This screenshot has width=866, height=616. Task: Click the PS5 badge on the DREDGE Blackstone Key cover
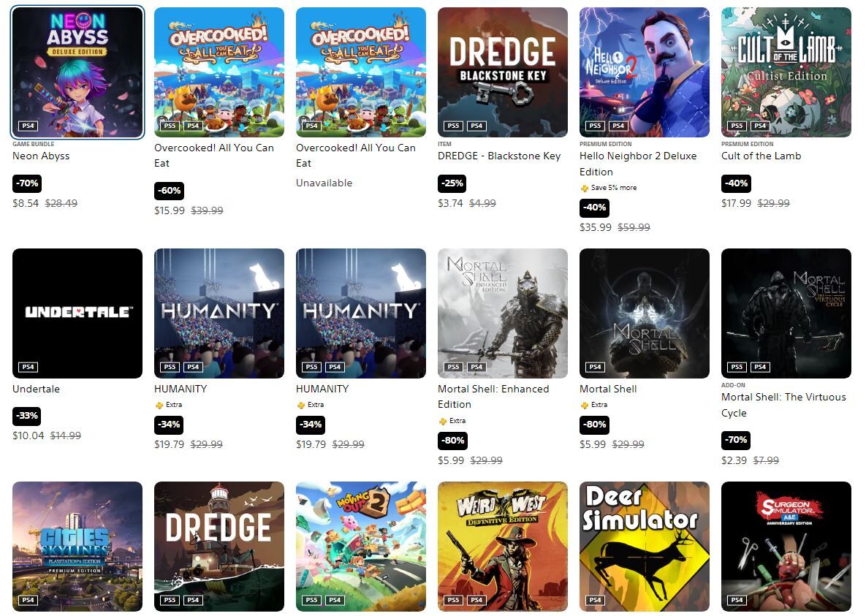point(453,126)
